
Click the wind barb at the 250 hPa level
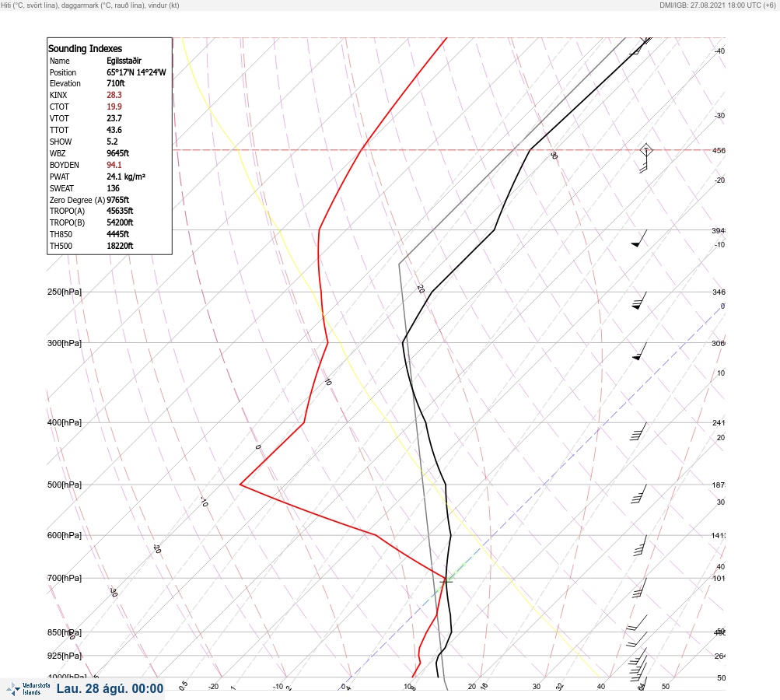640,300
